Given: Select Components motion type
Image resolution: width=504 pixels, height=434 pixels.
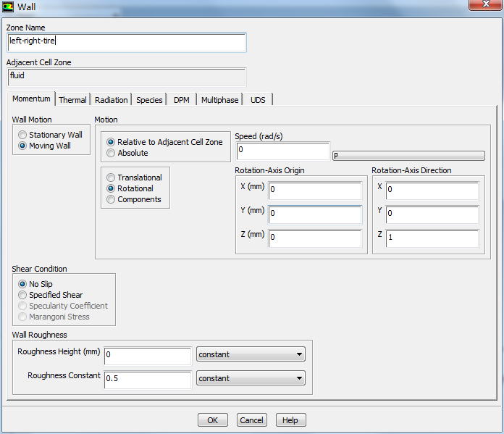Looking at the screenshot, I should point(111,199).
